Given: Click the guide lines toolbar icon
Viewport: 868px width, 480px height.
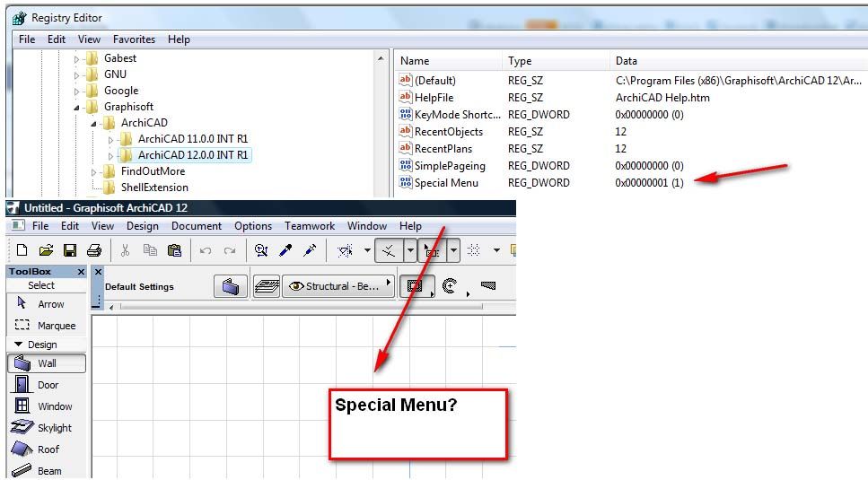Looking at the screenshot, I should (345, 250).
